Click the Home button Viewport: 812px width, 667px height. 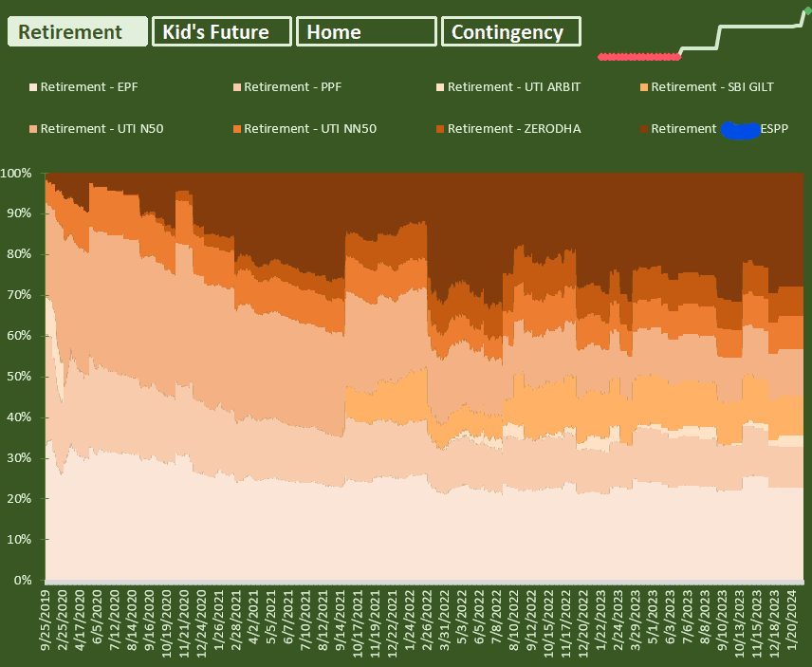(366, 30)
